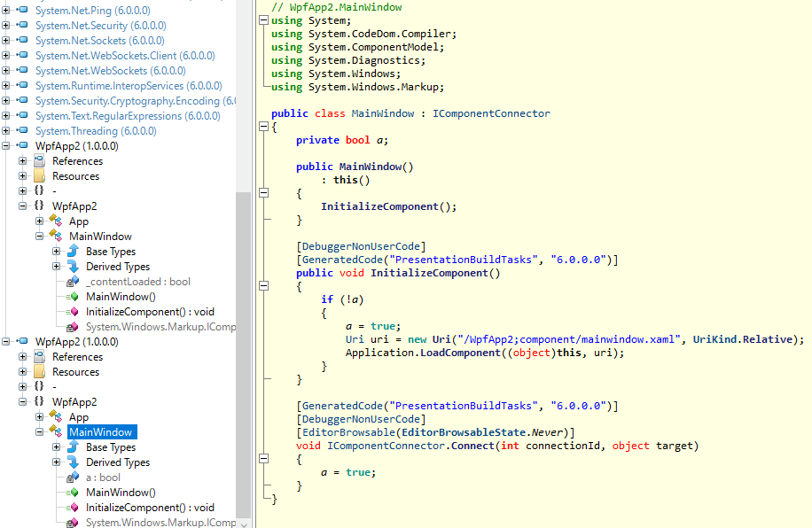Click the System.Runtime.InteropServices assembly icon
The width and height of the screenshot is (812, 528).
23,85
